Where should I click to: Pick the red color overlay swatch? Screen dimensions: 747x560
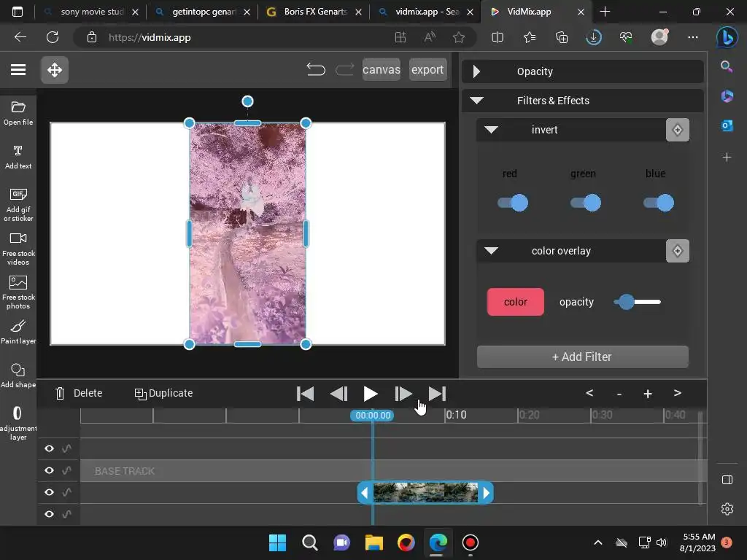[x=515, y=302]
